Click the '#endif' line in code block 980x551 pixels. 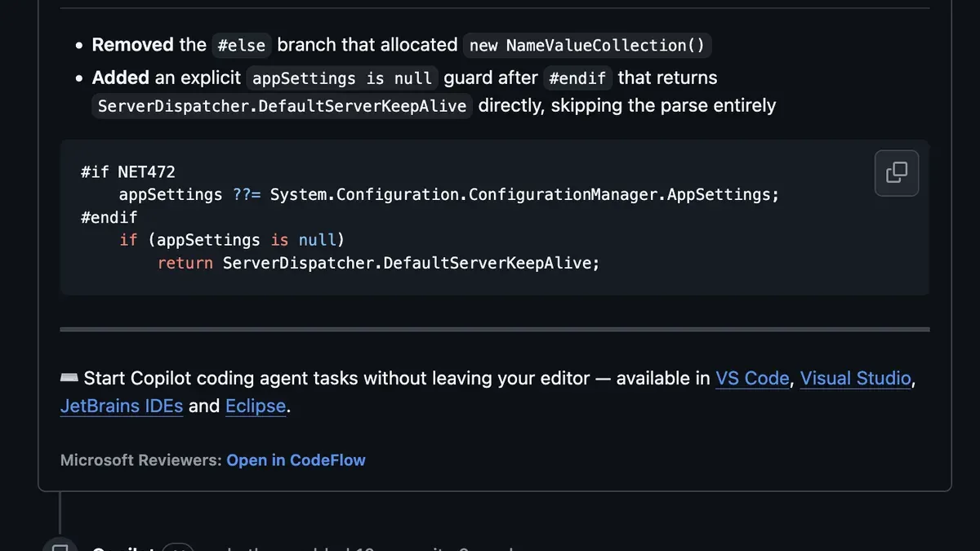pyautogui.click(x=109, y=217)
